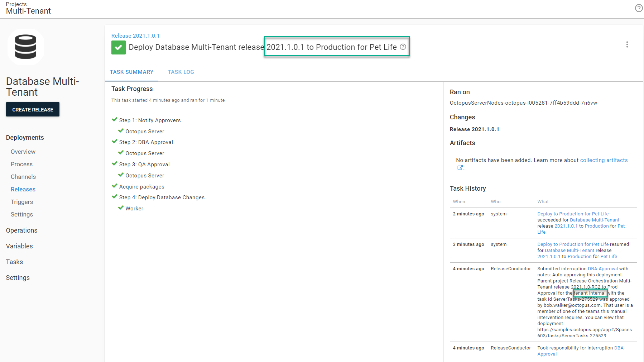Click the CREATE RELEASE button
Image resolution: width=644 pixels, height=362 pixels.
click(33, 109)
